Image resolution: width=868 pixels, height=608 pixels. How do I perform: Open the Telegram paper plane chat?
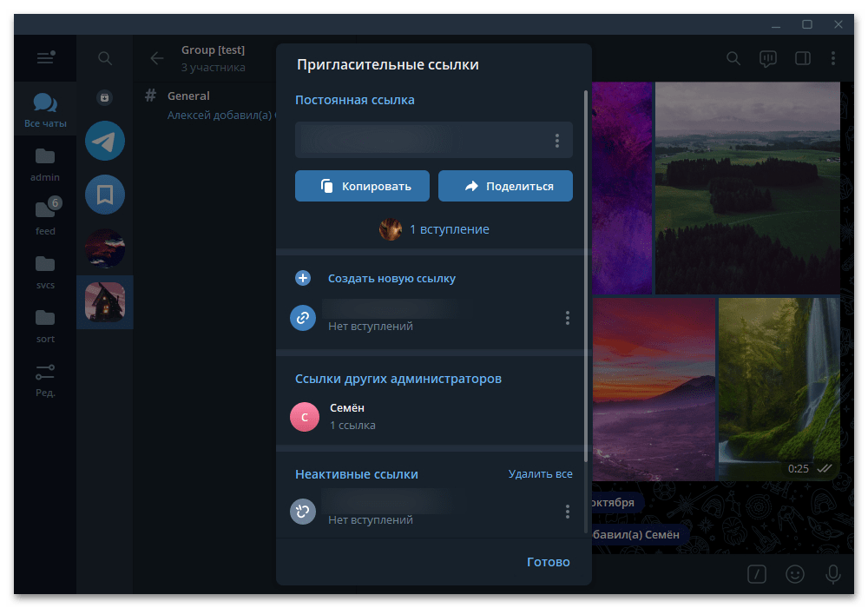pos(105,141)
